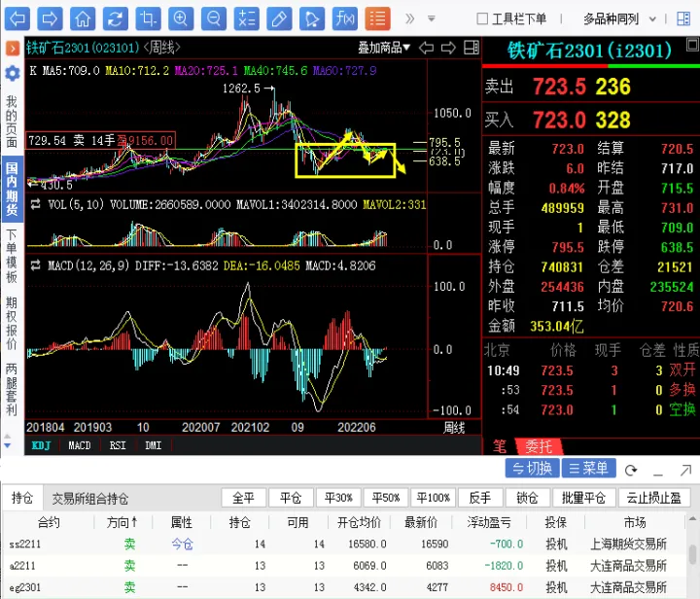Expand more toolbar items with double chevron
The image size is (700, 599).
(410, 18)
